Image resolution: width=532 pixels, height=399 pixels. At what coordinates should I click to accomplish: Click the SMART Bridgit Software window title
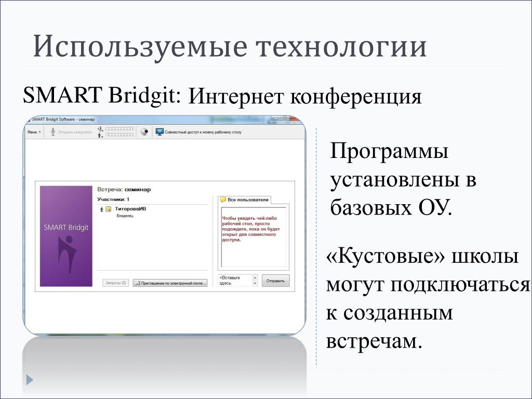(x=63, y=119)
